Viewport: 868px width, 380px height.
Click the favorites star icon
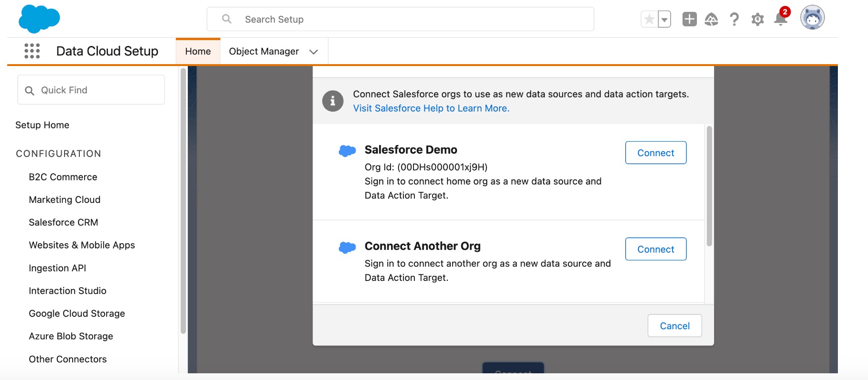(x=649, y=19)
